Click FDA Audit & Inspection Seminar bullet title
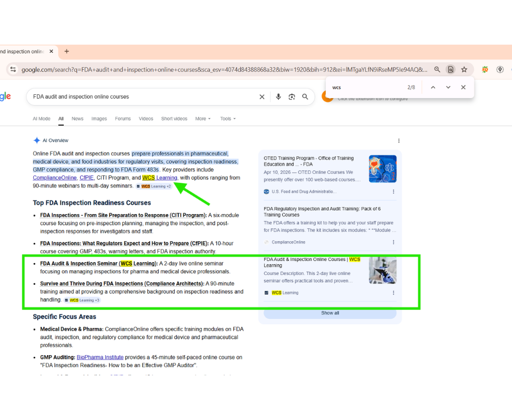 tap(99, 264)
